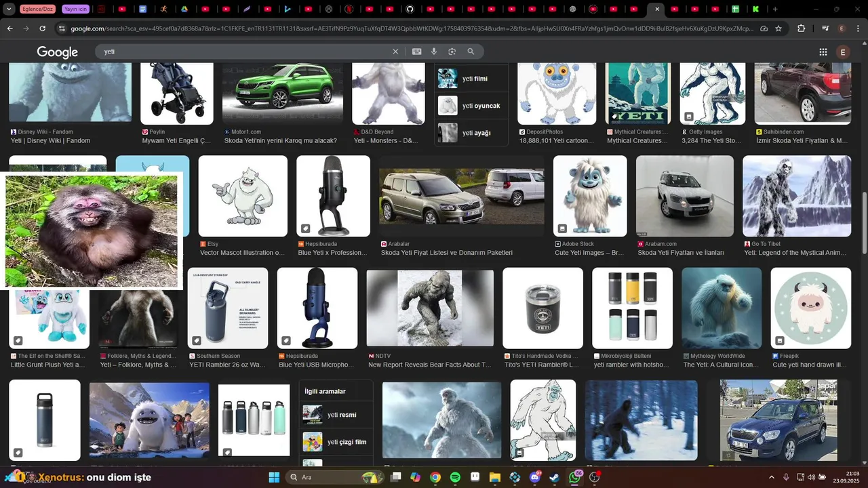Launch Chrome from the taskbar

435,477
